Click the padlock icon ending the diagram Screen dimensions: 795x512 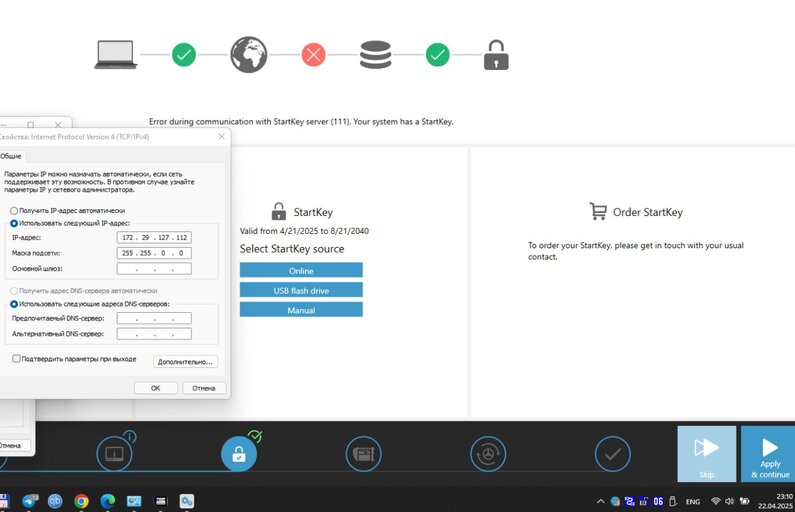point(496,55)
